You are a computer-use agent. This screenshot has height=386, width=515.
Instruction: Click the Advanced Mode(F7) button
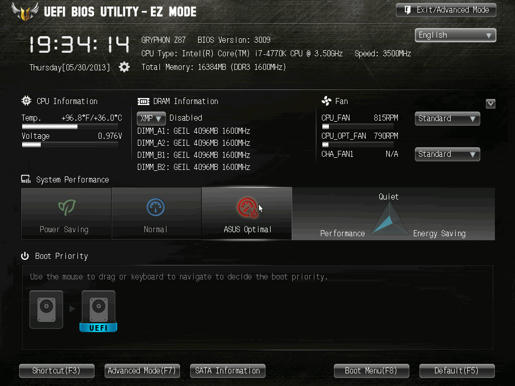142,371
